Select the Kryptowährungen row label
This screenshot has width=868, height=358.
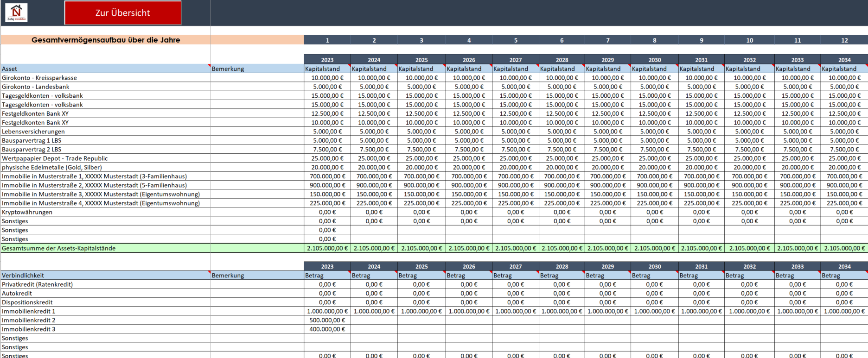click(x=27, y=212)
